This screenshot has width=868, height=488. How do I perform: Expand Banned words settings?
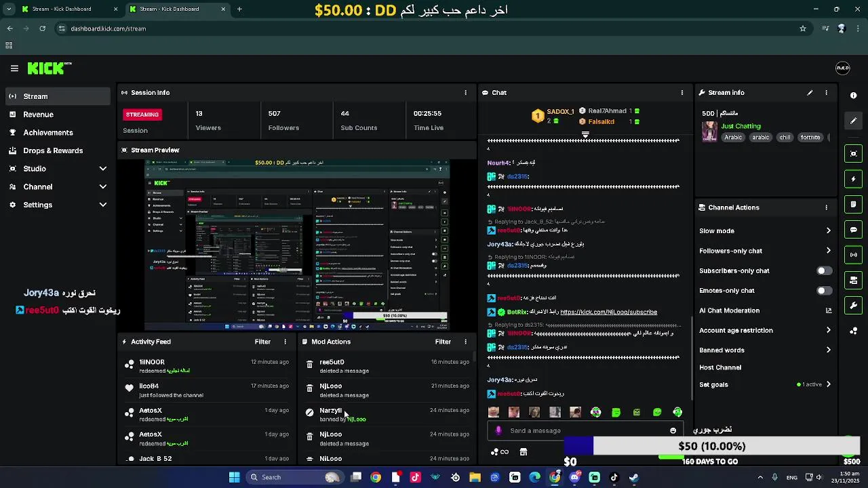point(828,350)
